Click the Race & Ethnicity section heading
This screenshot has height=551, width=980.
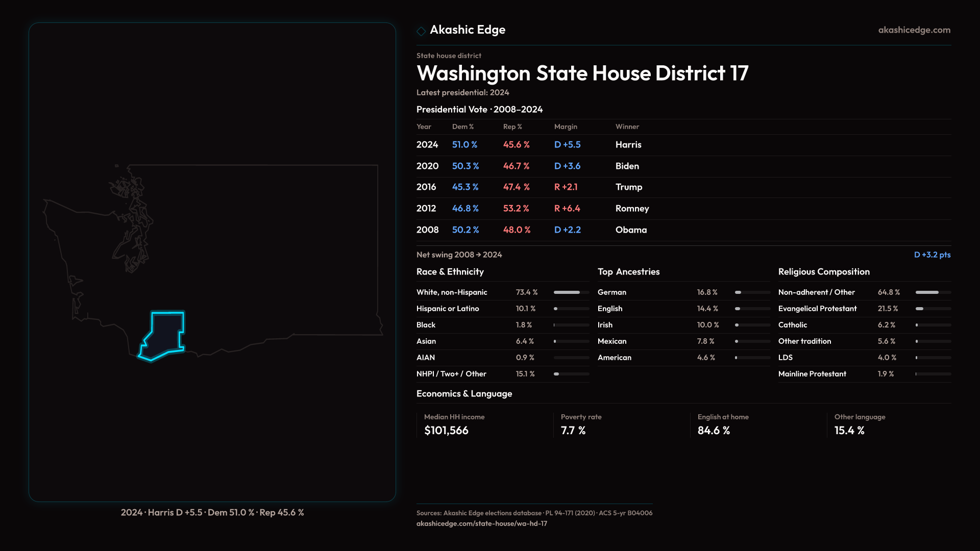point(450,272)
